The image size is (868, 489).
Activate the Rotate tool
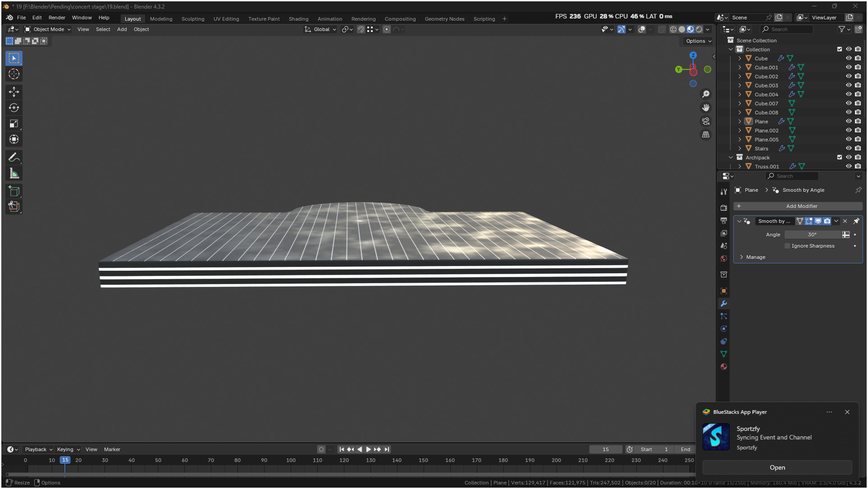point(14,108)
